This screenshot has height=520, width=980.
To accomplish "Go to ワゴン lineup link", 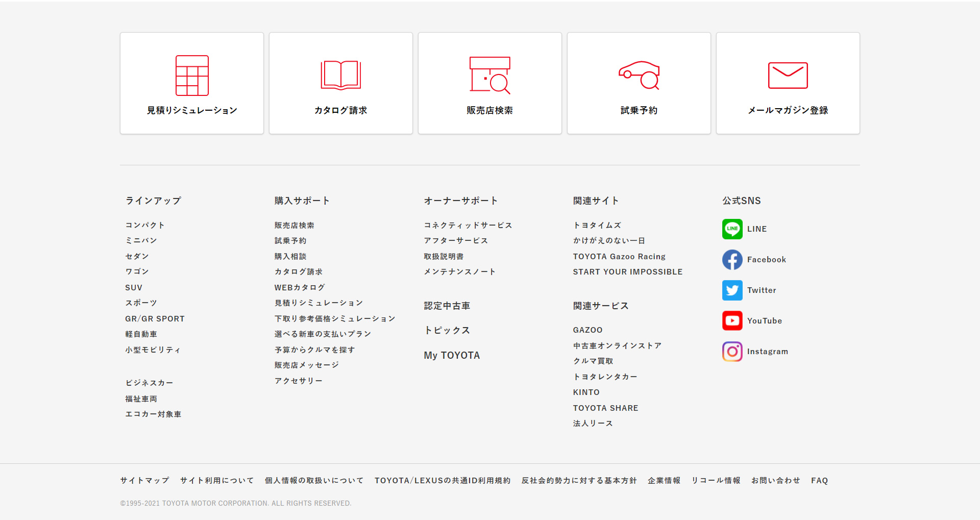I will (x=137, y=271).
